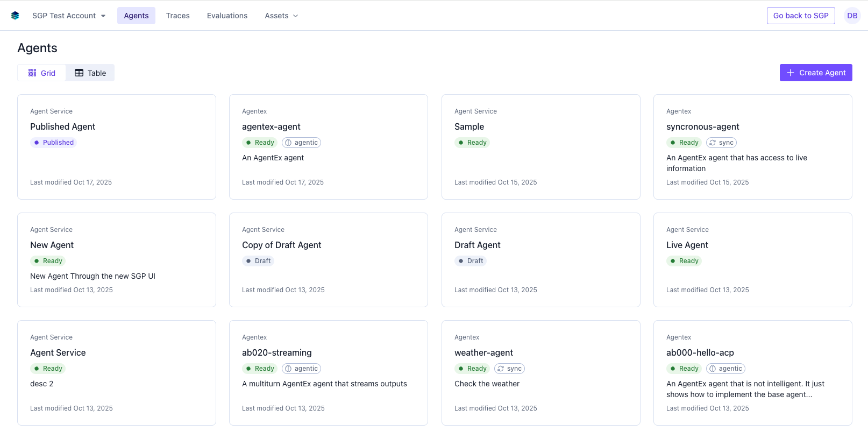Click 'desc 2' description text
The height and width of the screenshot is (438, 868).
[x=41, y=384]
